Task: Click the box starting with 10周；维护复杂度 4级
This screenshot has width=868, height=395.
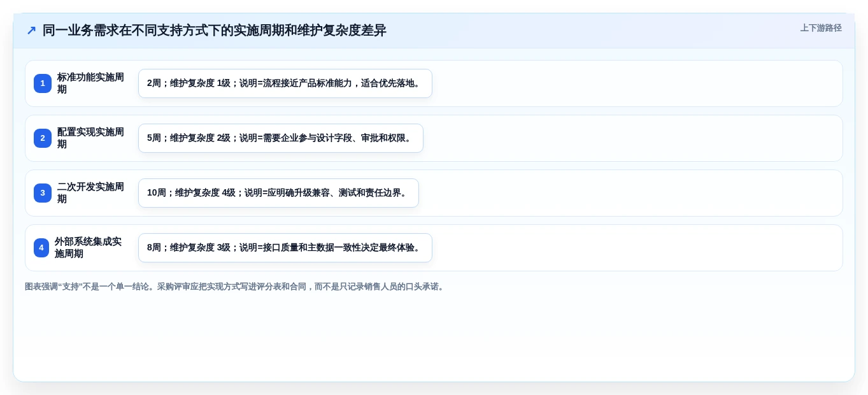Action: click(278, 193)
